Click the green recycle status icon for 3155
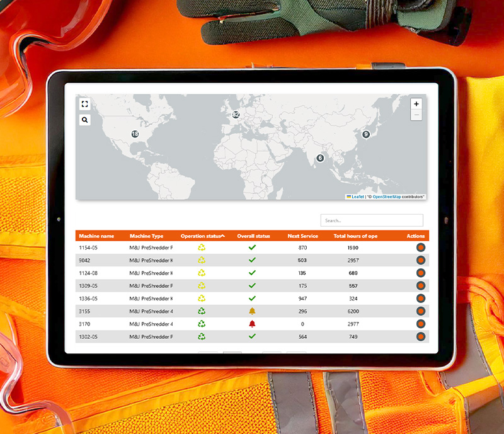The image size is (504, 434). [x=202, y=311]
